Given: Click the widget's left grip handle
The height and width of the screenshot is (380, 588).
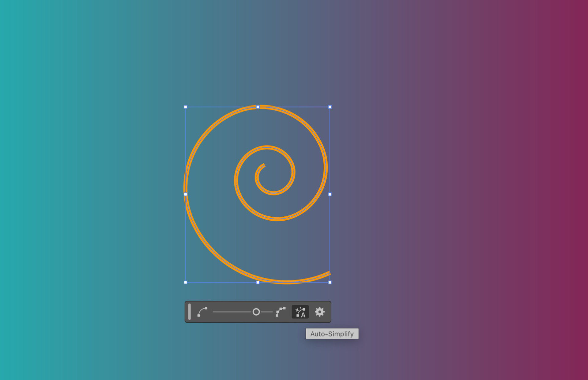Looking at the screenshot, I should pyautogui.click(x=189, y=312).
